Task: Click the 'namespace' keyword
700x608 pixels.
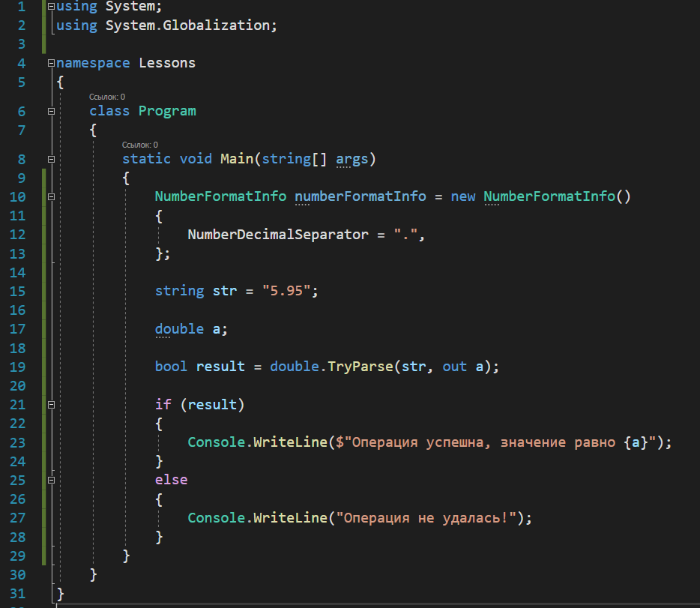Action: point(93,64)
